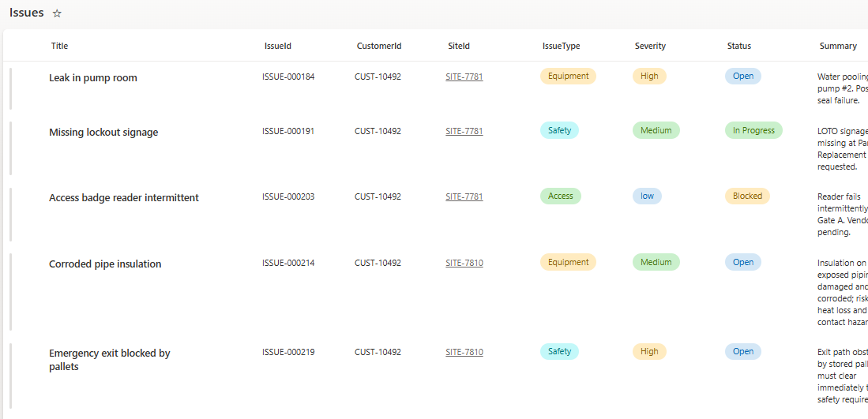868x419 pixels.
Task: Select the blue 'low' severity pill
Action: click(647, 196)
